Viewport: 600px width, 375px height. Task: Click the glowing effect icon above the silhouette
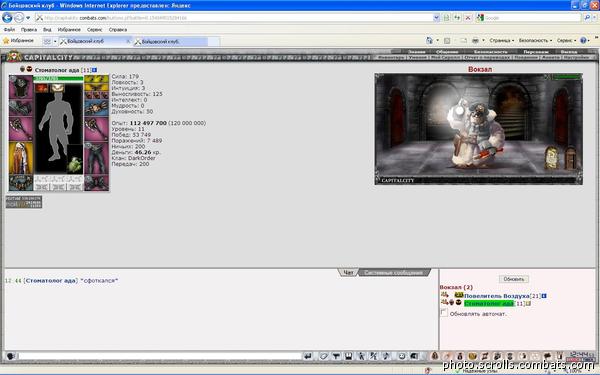tap(58, 88)
